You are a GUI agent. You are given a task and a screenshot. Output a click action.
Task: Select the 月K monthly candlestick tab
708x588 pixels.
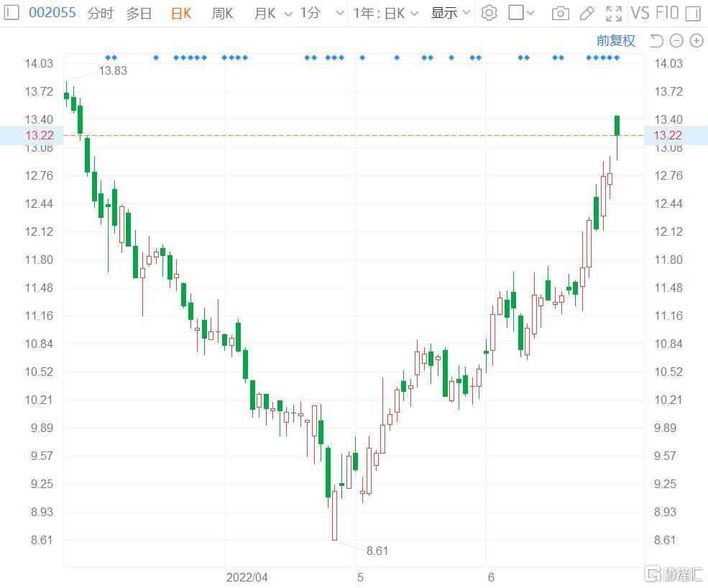tap(265, 13)
